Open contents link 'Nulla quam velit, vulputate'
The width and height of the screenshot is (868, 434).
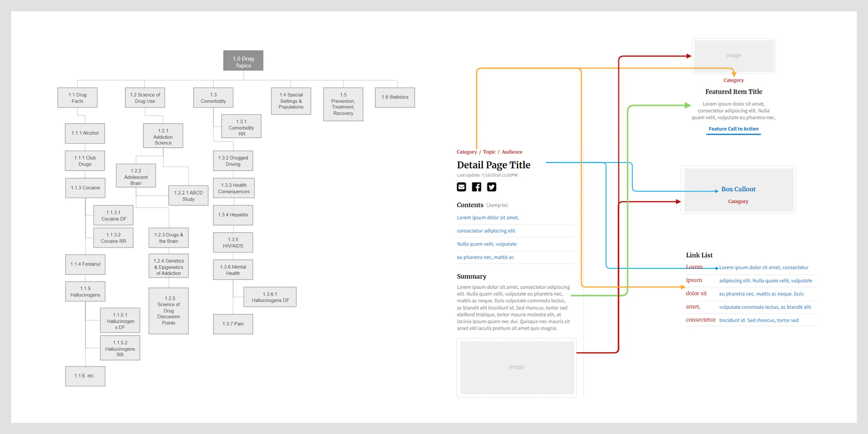click(x=487, y=244)
